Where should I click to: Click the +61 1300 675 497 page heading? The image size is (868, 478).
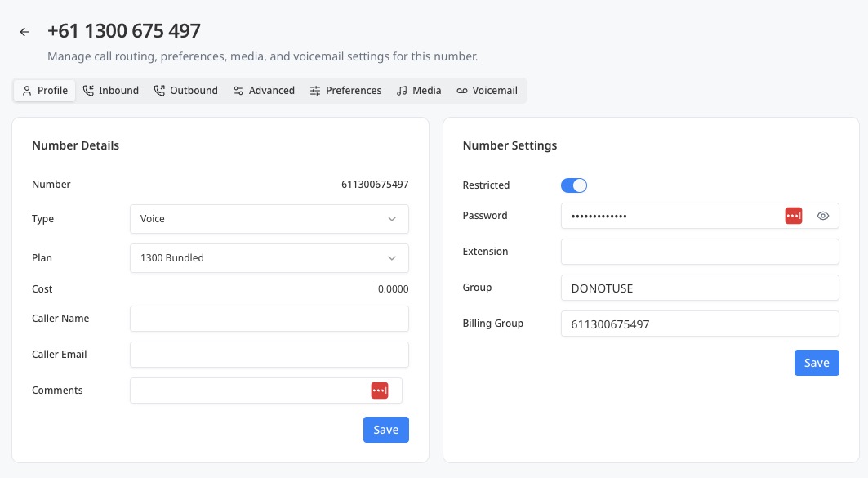pyautogui.click(x=124, y=31)
